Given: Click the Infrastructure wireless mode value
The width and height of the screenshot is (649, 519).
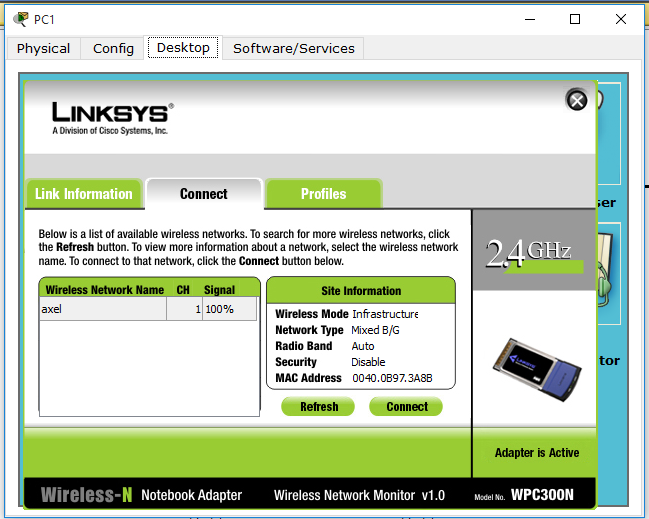Looking at the screenshot, I should (x=385, y=314).
